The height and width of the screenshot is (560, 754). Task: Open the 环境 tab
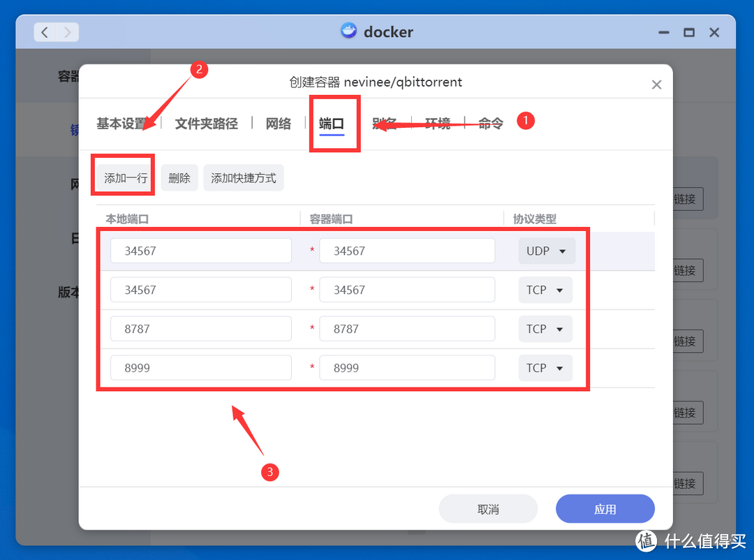(x=438, y=124)
